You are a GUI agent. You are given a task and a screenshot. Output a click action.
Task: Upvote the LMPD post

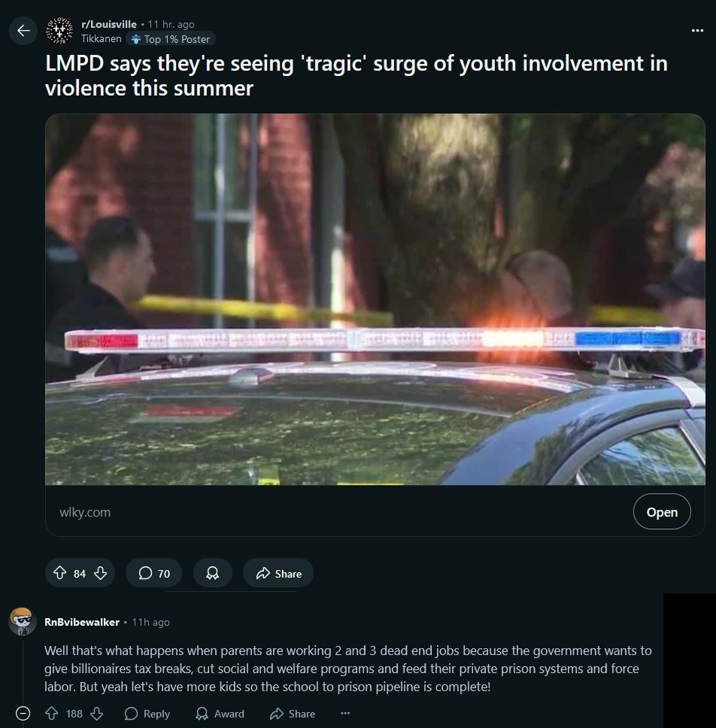(60, 573)
